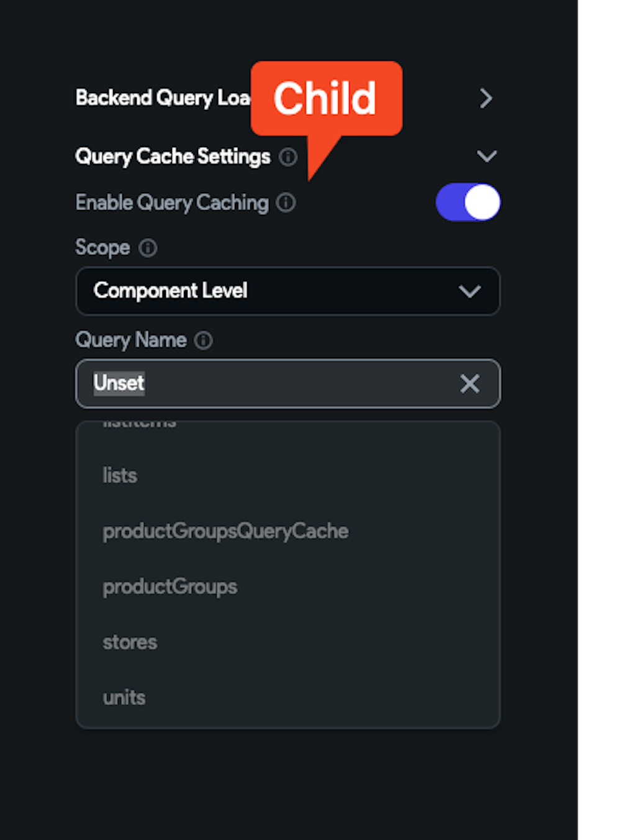Click the Enable Query Caching label

click(172, 203)
